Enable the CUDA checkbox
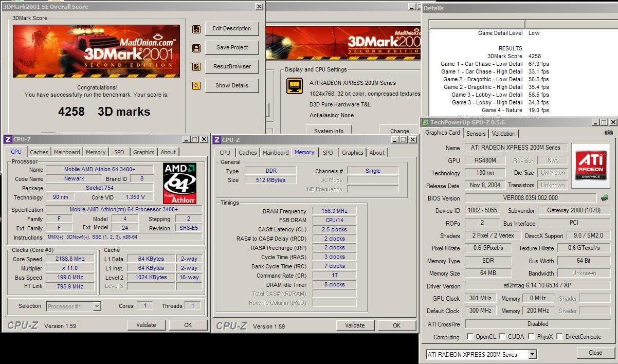Viewport: 618px width, 364px height. (503, 337)
